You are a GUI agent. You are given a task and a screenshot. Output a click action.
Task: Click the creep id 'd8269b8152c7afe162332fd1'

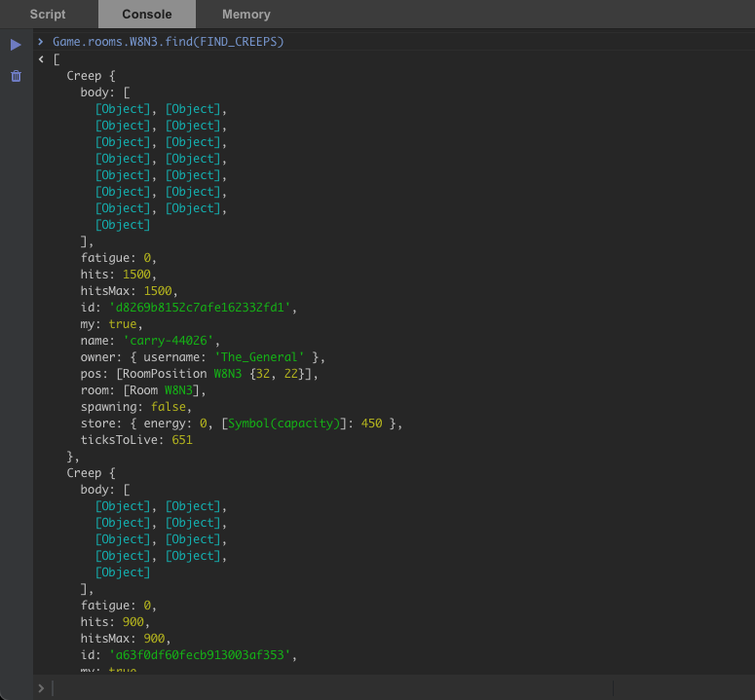click(x=201, y=308)
